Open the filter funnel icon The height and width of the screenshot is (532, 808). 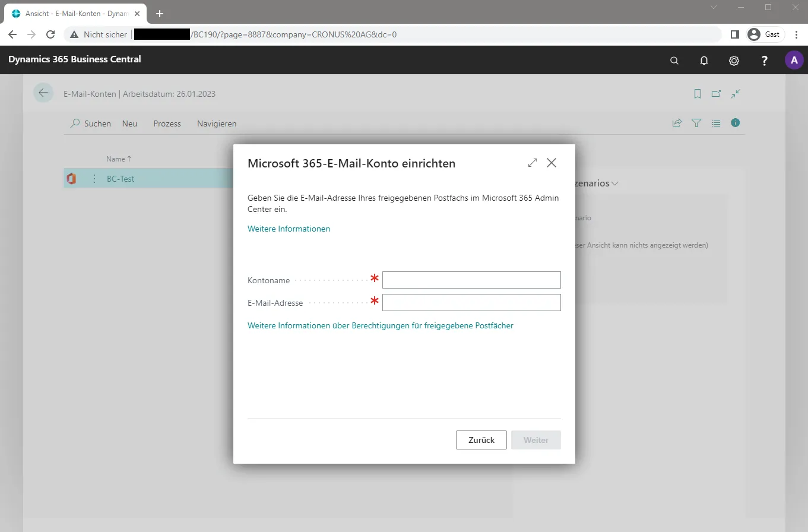(x=696, y=123)
